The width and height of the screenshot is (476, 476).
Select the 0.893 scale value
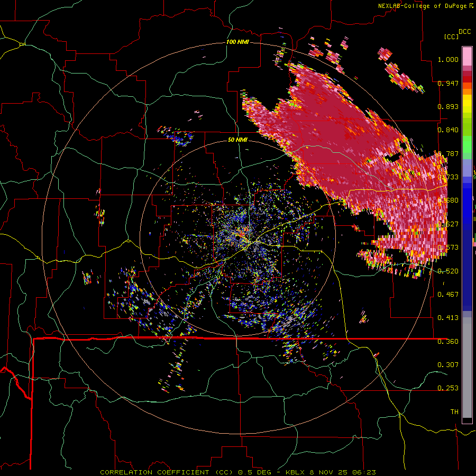tap(448, 106)
